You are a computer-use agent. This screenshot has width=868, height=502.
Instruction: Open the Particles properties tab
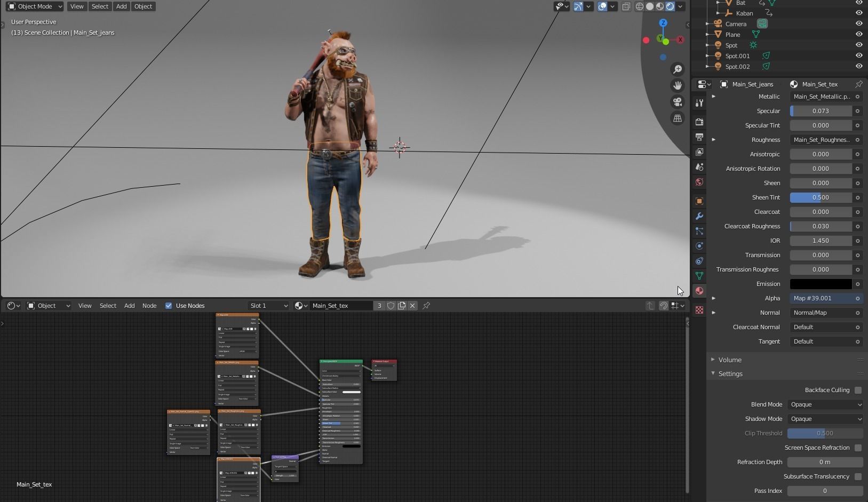pyautogui.click(x=699, y=231)
